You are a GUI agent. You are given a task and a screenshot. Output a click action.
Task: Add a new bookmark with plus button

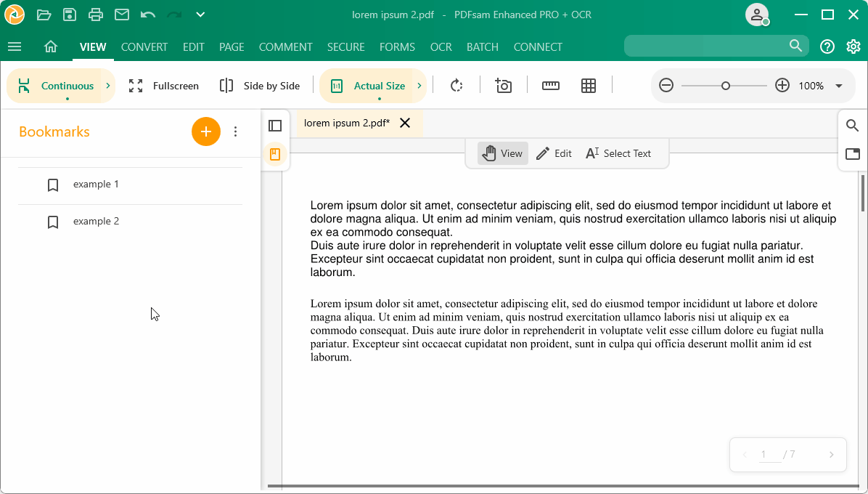tap(206, 131)
